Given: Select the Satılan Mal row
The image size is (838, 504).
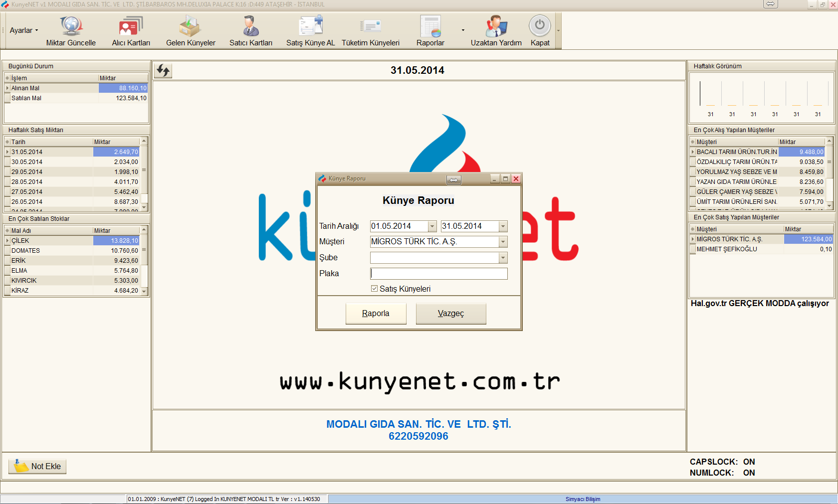Looking at the screenshot, I should coord(76,98).
